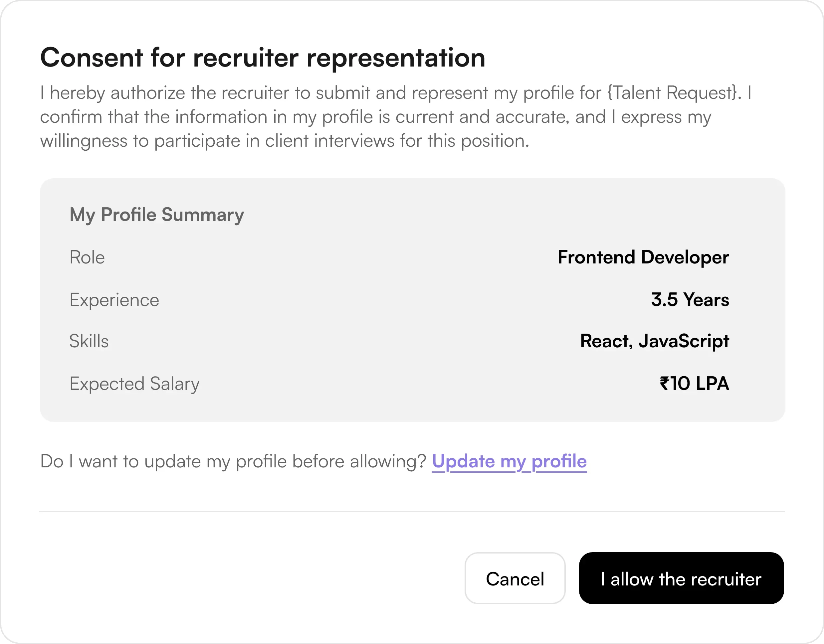
Task: Click the rupee symbol in the salary
Action: click(x=664, y=384)
